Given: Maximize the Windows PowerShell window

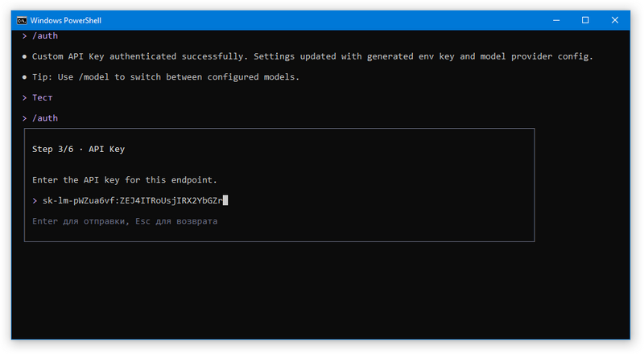Looking at the screenshot, I should tap(585, 20).
